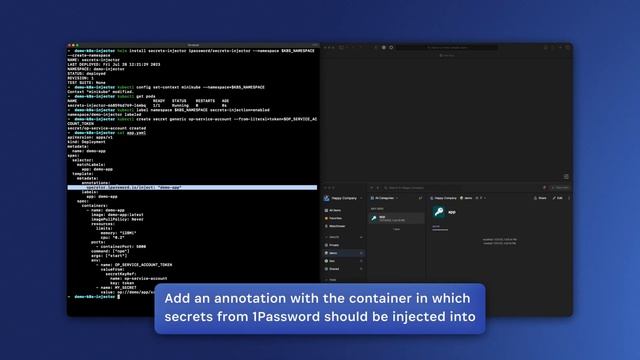Click the key icon of app item detail

click(439, 212)
